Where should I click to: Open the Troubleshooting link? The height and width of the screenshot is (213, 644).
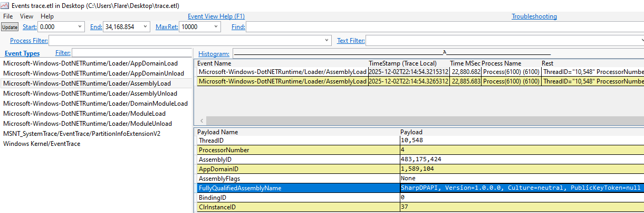(534, 16)
